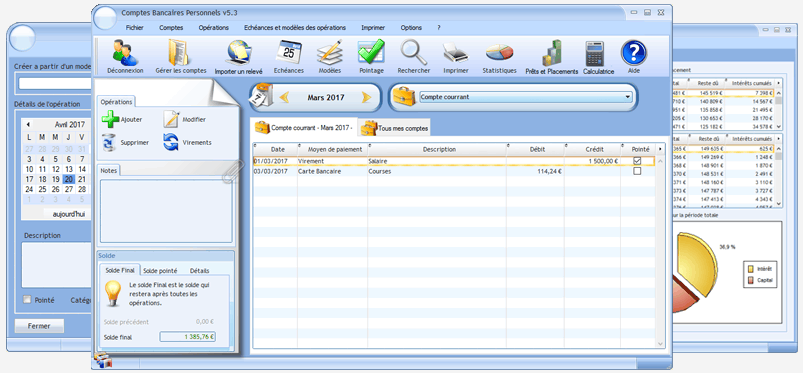The height and width of the screenshot is (373, 803).
Task: Click the 1 500,00 € credit cell
Action: pyautogui.click(x=593, y=161)
